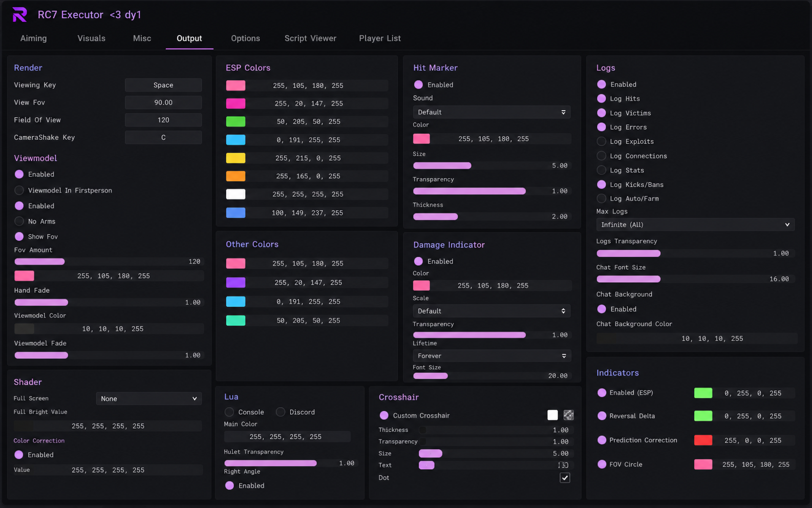Click ESP color value 100, 149, 237, 255
Image resolution: width=812 pixels, height=508 pixels.
pos(307,213)
